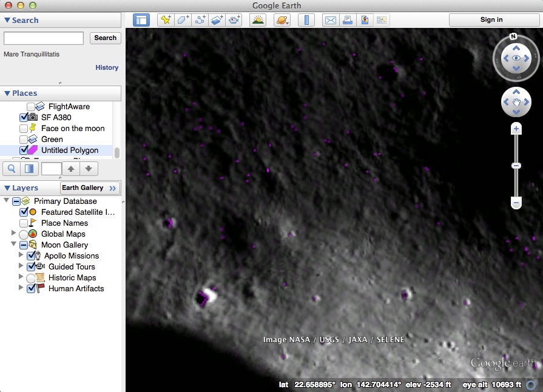The width and height of the screenshot is (543, 392).
Task: Click the zoom slider handle
Action: (x=516, y=166)
